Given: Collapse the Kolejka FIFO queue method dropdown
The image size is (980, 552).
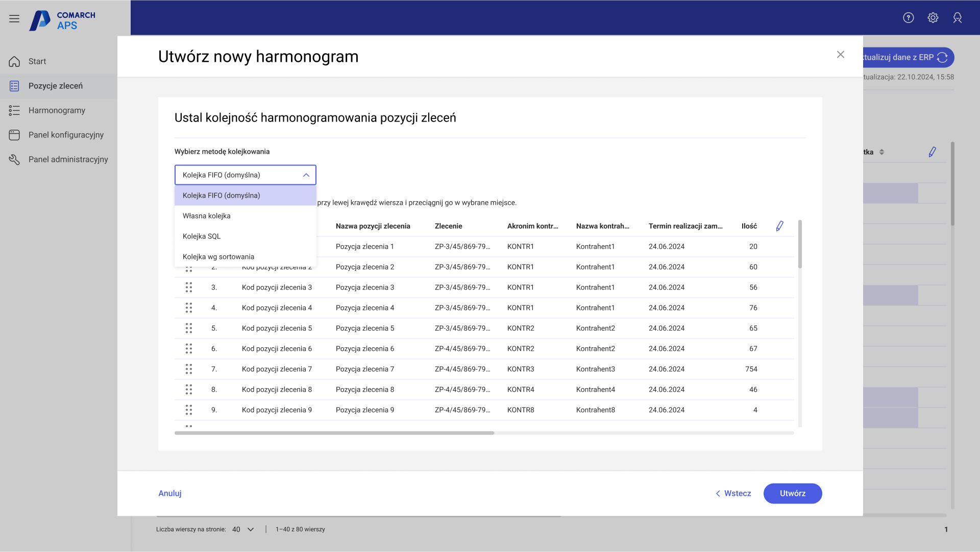Looking at the screenshot, I should 306,175.
